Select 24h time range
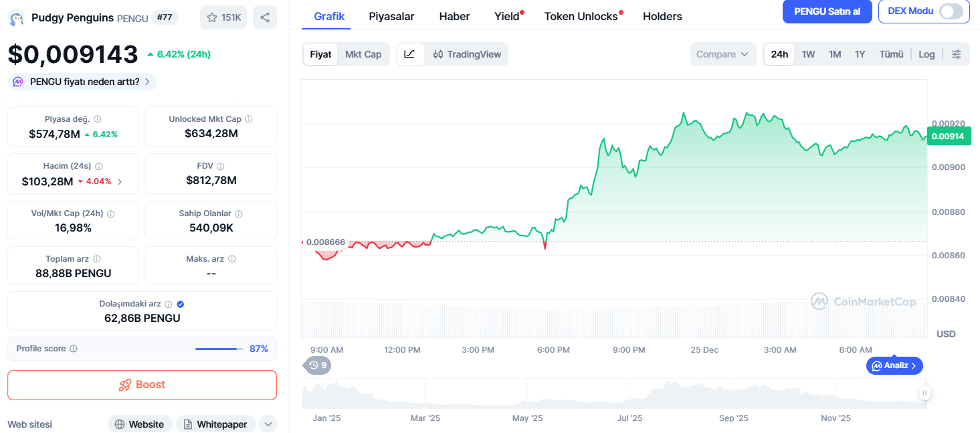 779,54
